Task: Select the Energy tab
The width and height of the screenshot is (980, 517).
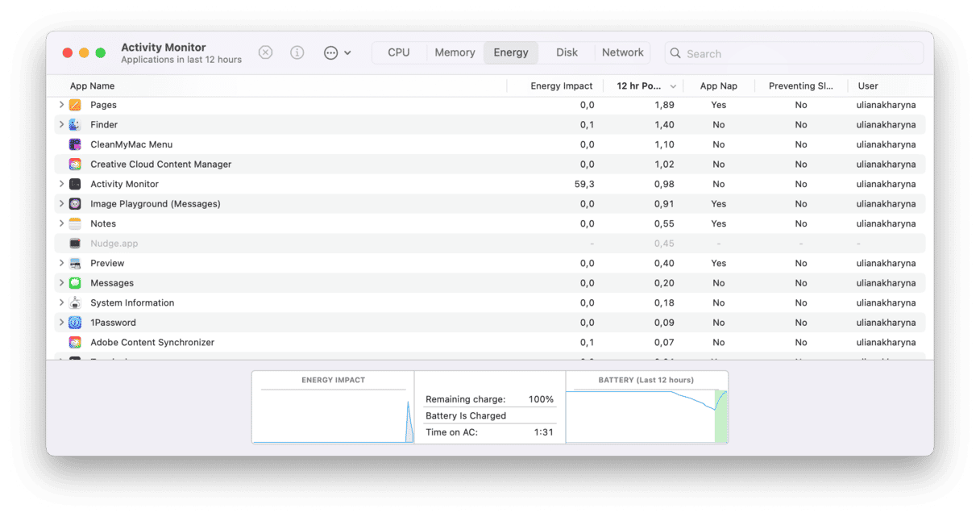Action: point(511,52)
